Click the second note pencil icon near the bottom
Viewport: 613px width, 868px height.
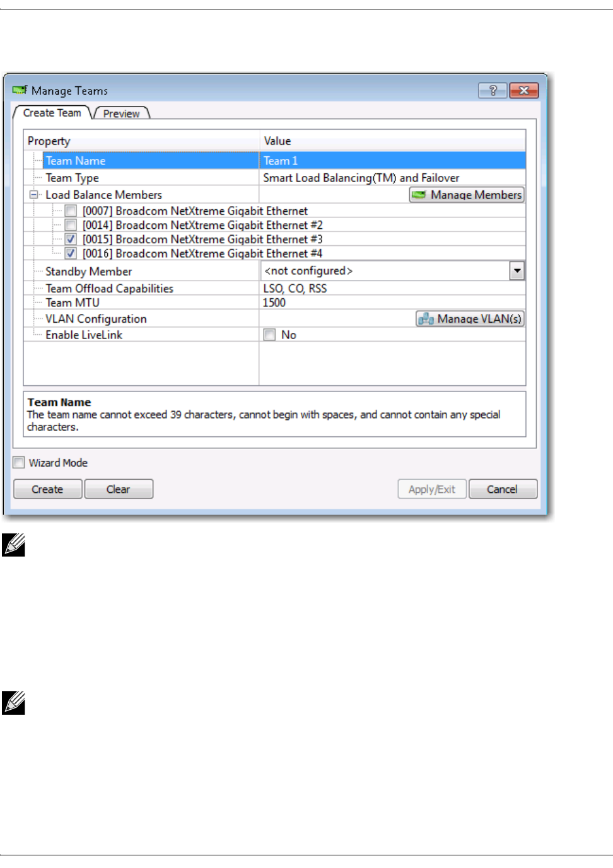[13, 703]
